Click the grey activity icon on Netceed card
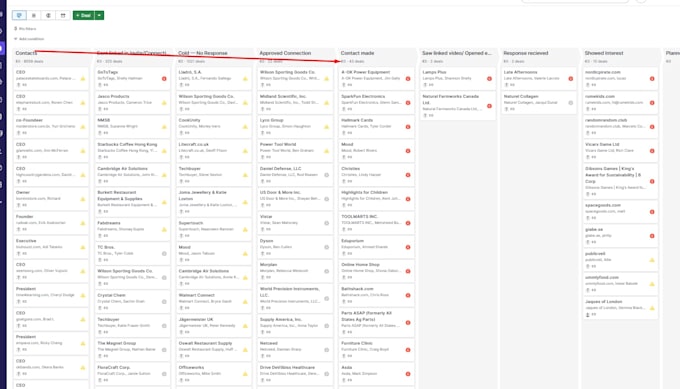 click(327, 350)
